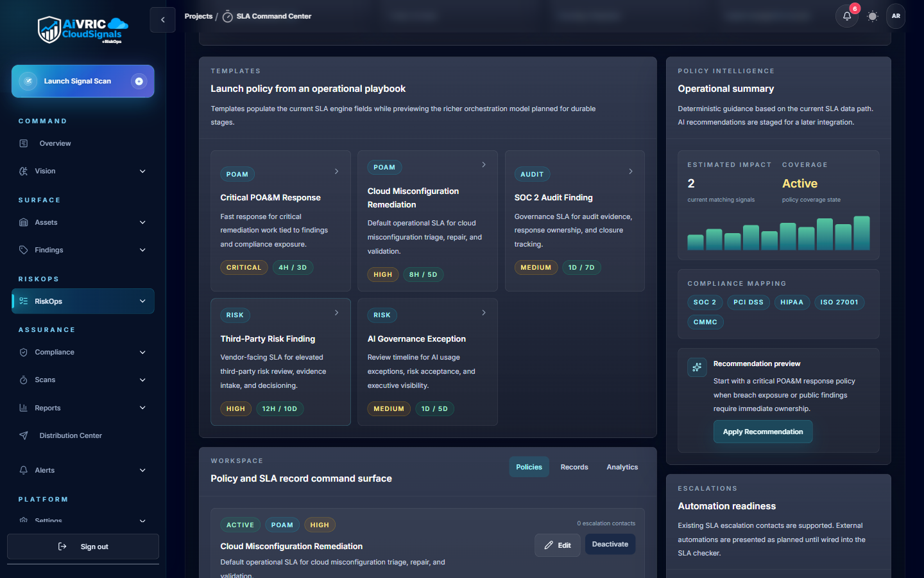Click the SOC 2 compliance chip
Viewport: 924px width, 578px height.
coord(705,302)
